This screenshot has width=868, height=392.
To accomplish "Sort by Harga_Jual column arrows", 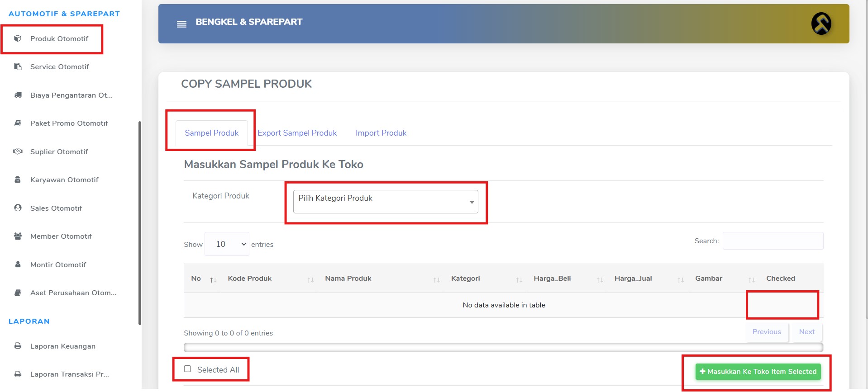I will [681, 280].
